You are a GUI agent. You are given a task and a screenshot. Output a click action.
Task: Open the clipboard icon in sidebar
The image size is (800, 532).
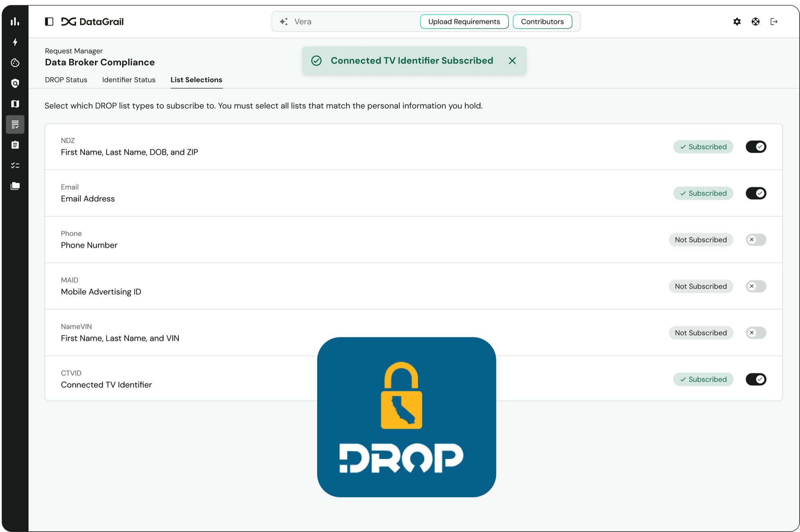(15, 145)
